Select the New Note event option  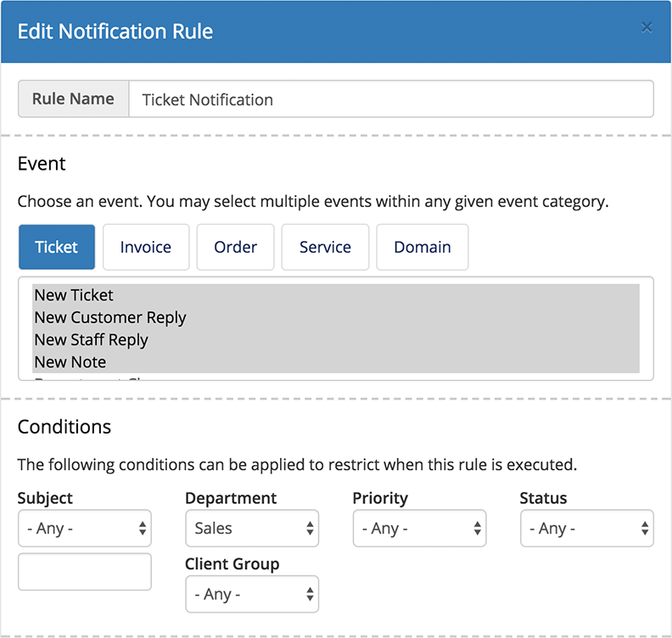(70, 362)
